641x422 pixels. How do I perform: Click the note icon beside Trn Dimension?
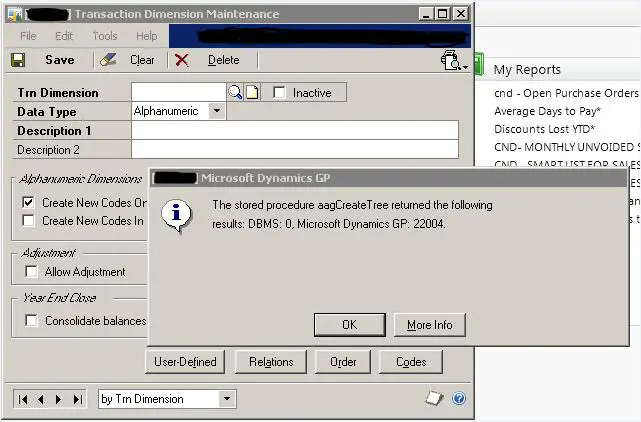coord(252,92)
